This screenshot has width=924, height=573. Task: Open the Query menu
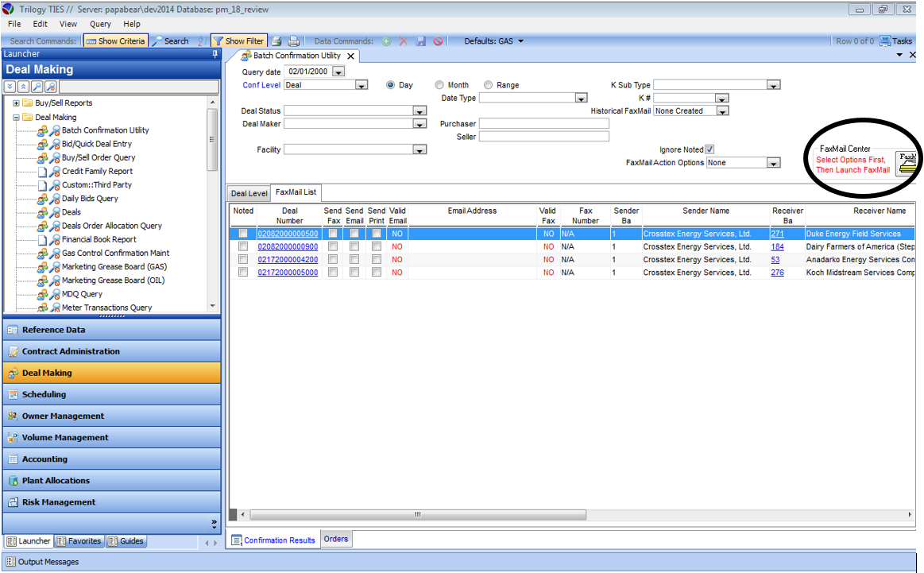100,24
